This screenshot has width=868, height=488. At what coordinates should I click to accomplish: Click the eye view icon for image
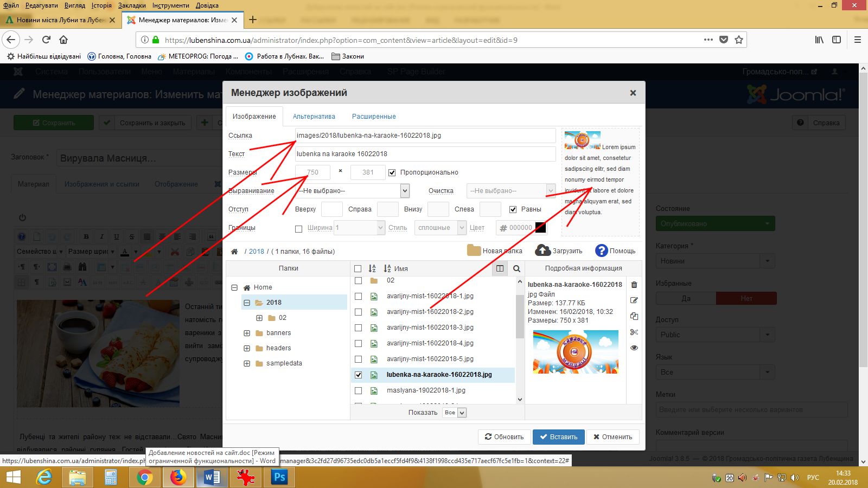[x=634, y=348]
